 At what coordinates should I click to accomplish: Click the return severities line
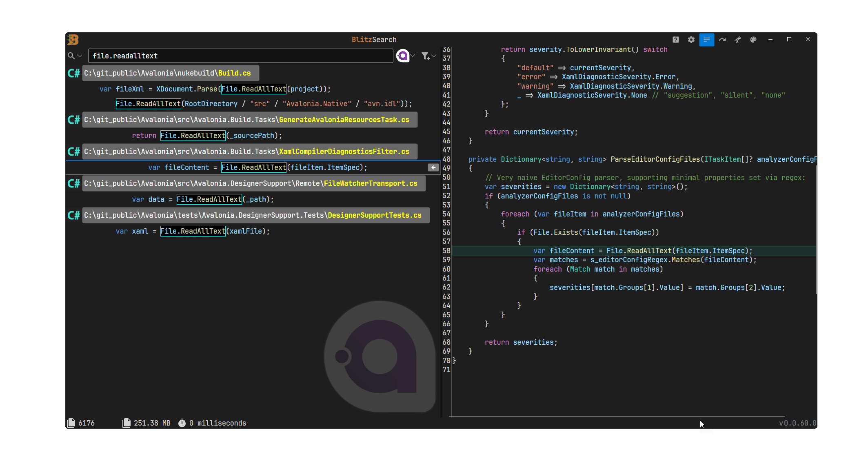[521, 342]
